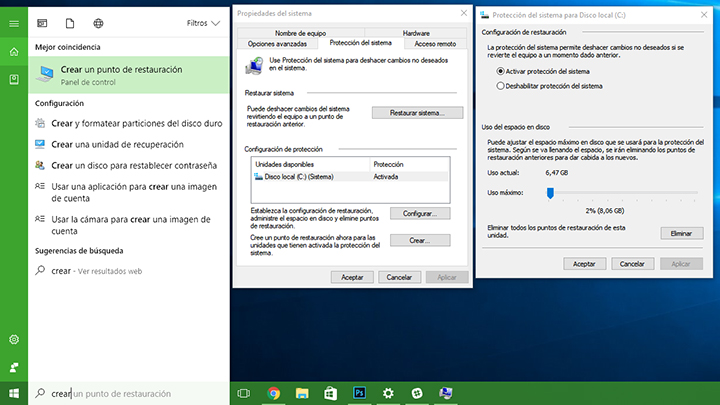
Task: Click the 'Restaurar sistema...' button
Action: click(x=417, y=113)
